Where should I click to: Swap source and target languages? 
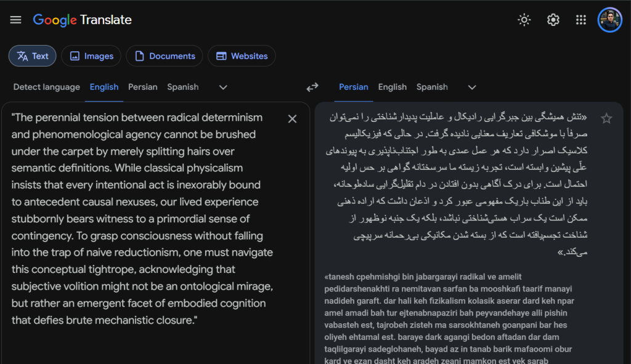coord(312,87)
